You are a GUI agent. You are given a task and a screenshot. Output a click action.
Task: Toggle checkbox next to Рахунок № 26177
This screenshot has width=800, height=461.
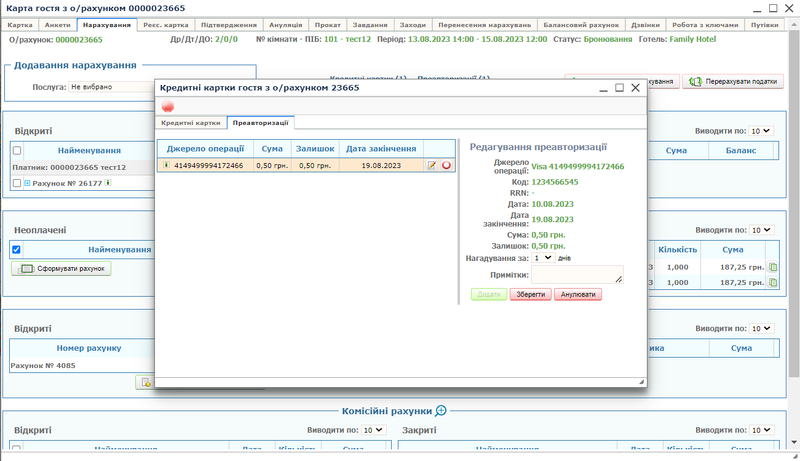pos(16,184)
